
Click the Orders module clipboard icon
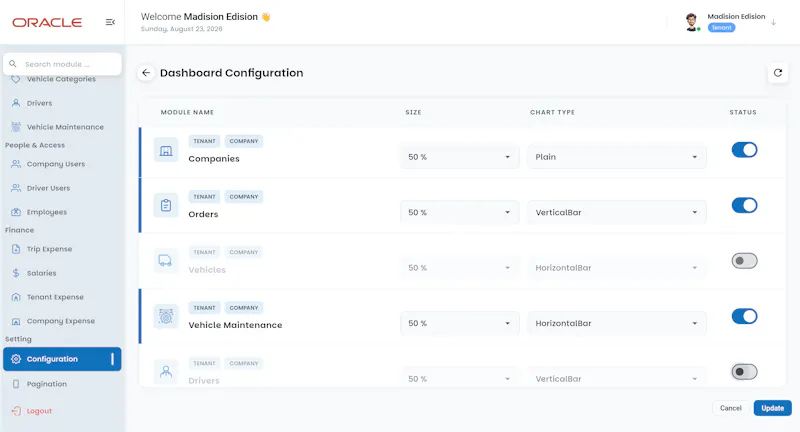tap(166, 206)
